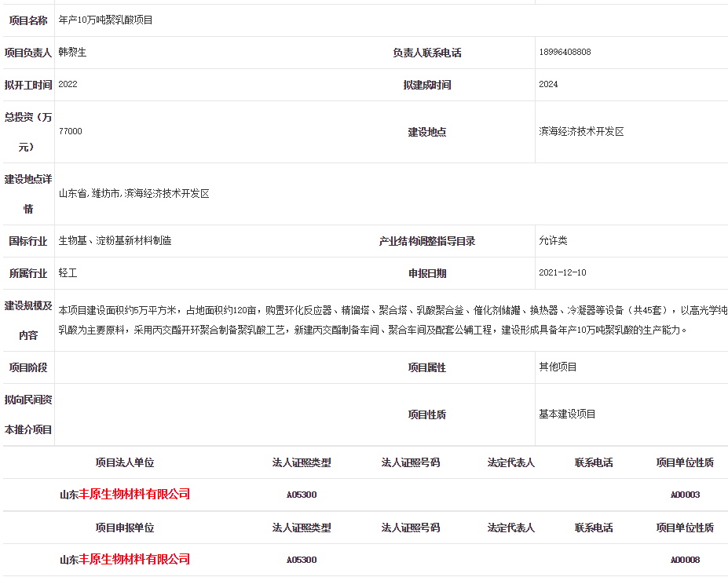Click the 项目负责人 label

(28, 53)
